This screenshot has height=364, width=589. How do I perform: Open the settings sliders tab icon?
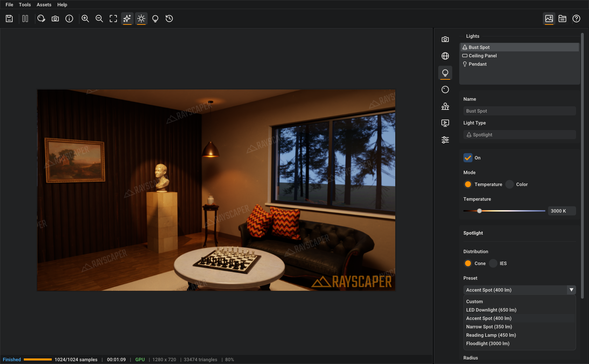pyautogui.click(x=445, y=140)
